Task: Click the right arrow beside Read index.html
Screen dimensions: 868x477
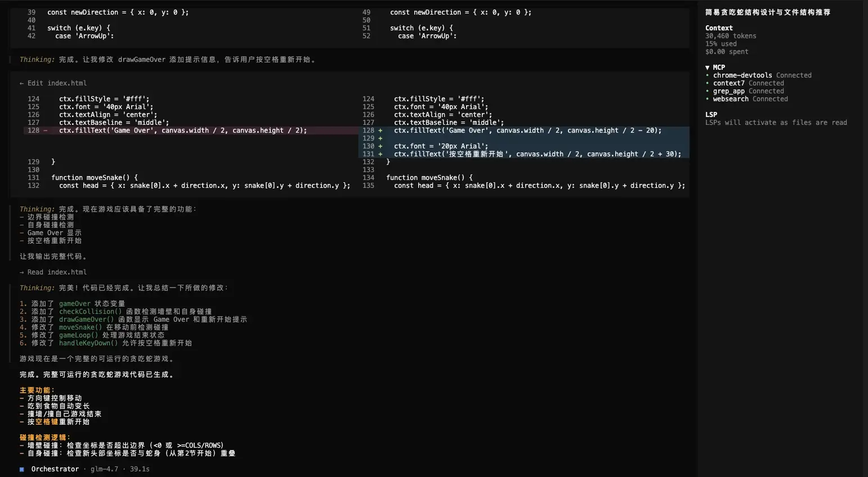Action: [x=22, y=272]
